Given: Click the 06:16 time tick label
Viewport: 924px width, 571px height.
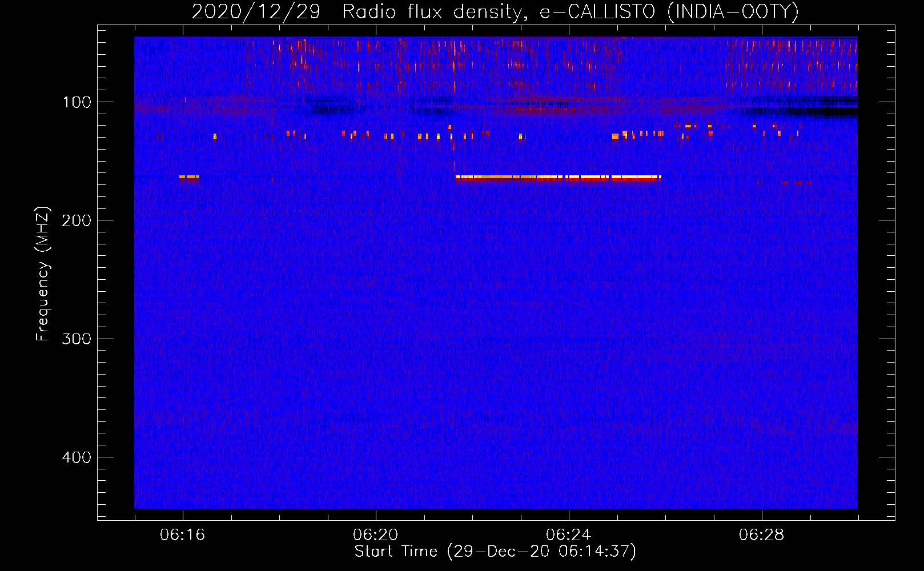Looking at the screenshot, I should pos(183,535).
